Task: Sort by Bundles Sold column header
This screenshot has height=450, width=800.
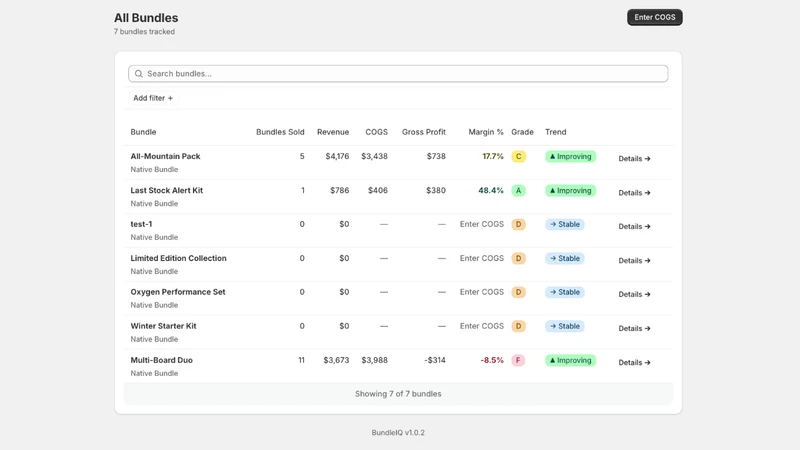Action: (280, 132)
